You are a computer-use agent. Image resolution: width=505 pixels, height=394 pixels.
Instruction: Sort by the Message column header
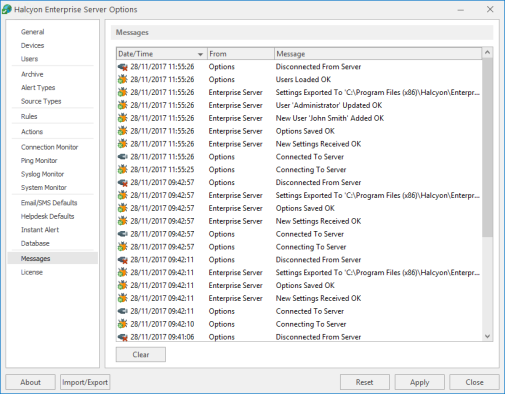pos(378,54)
